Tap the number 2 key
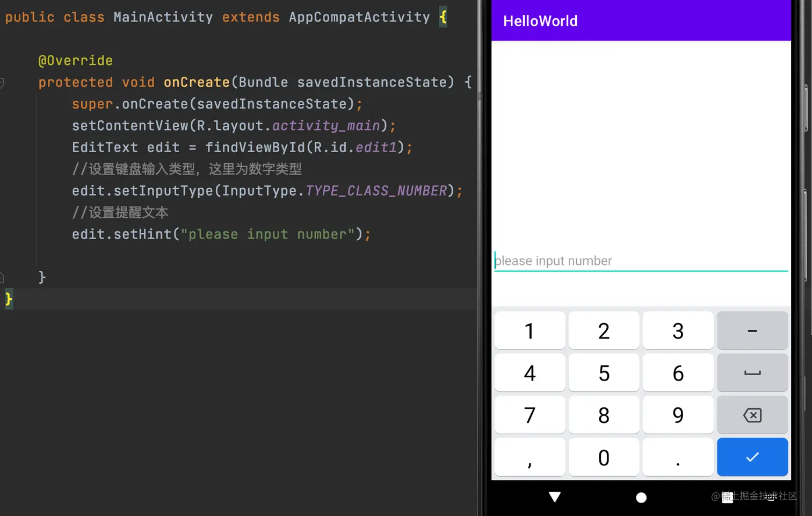Image resolution: width=812 pixels, height=516 pixels. [604, 331]
